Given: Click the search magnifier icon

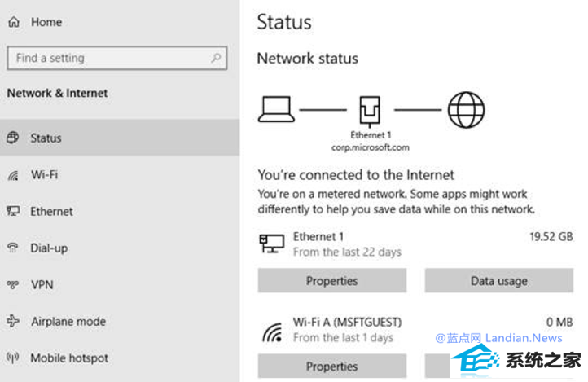Looking at the screenshot, I should (x=216, y=58).
